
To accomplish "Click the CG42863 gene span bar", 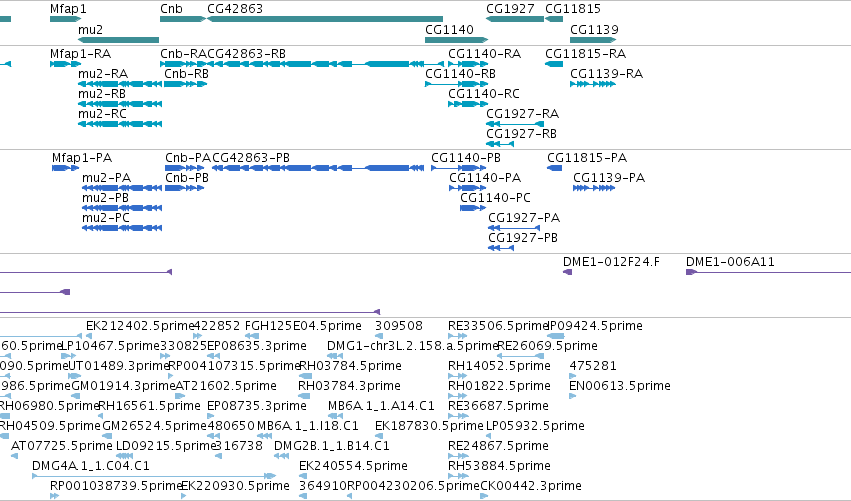I will [x=325, y=19].
